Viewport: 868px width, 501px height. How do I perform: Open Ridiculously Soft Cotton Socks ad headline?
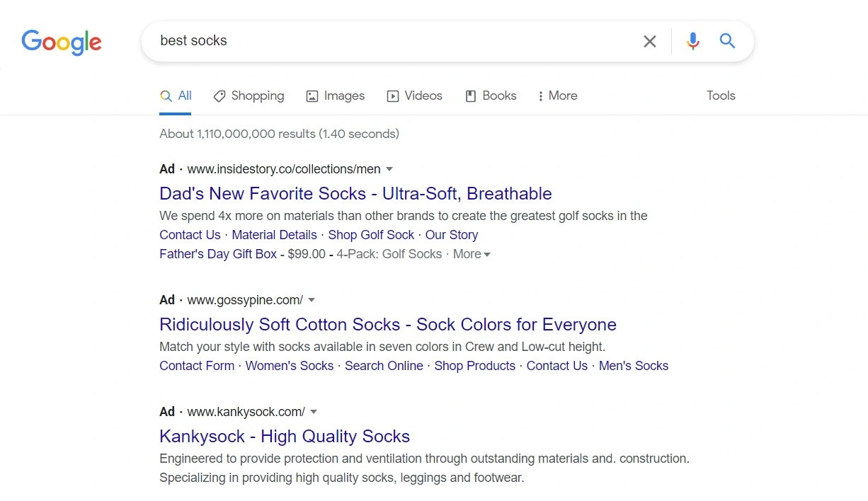[388, 324]
